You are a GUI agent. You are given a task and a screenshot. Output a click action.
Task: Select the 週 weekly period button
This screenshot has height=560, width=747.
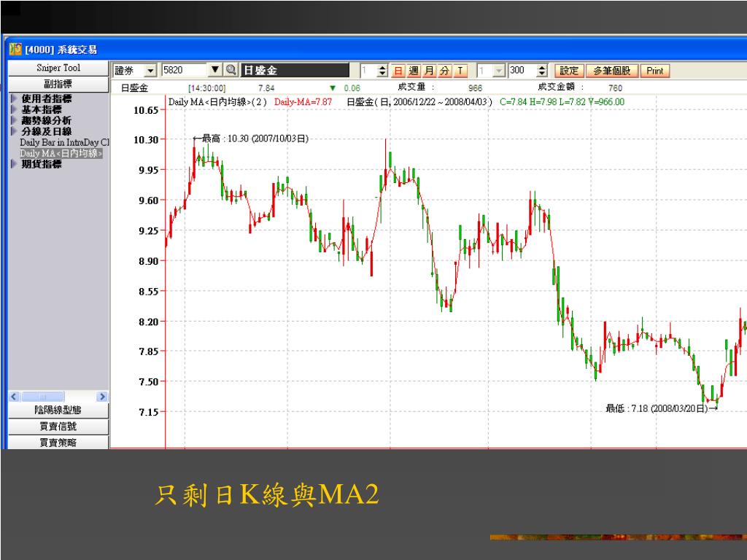(414, 71)
